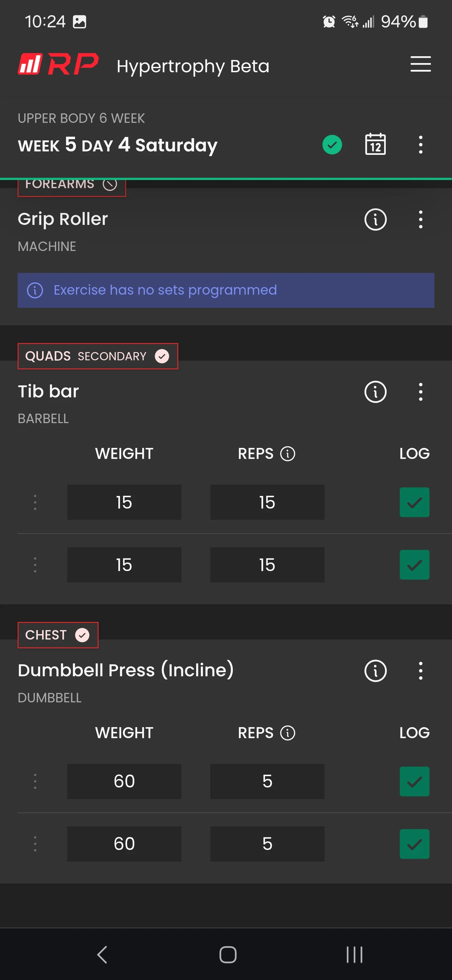Tap the CHEST muscle group tag
The width and height of the screenshot is (452, 980).
[58, 635]
